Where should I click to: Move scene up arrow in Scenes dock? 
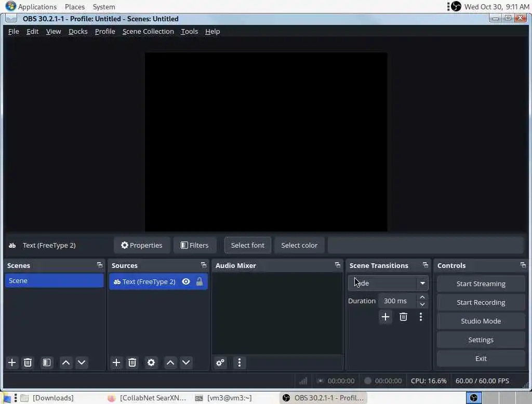pos(66,362)
